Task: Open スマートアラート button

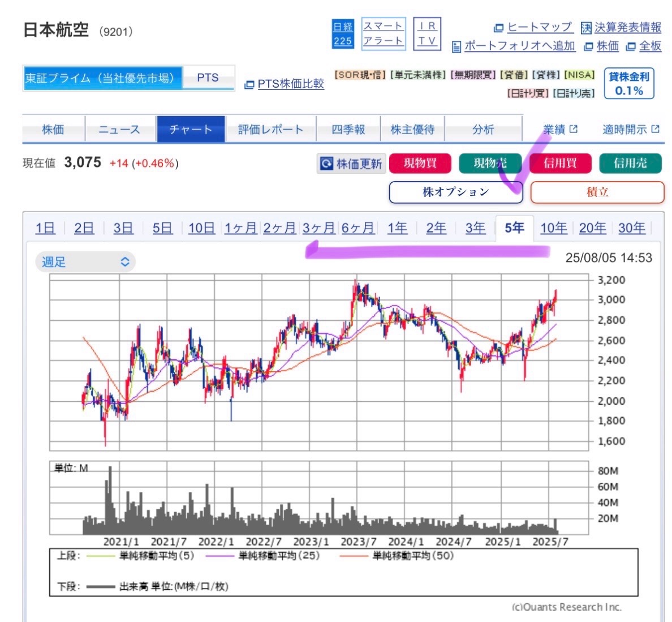Action: point(384,34)
